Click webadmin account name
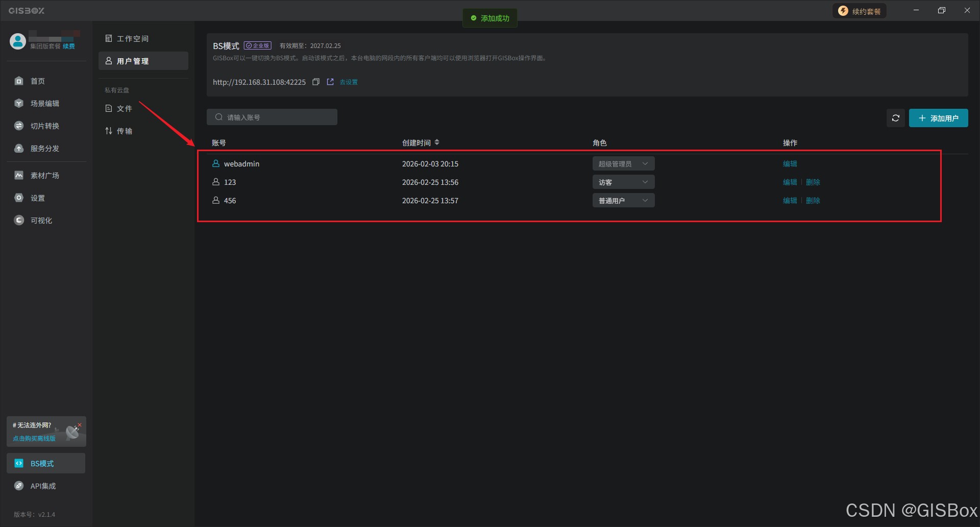980x527 pixels. click(241, 163)
